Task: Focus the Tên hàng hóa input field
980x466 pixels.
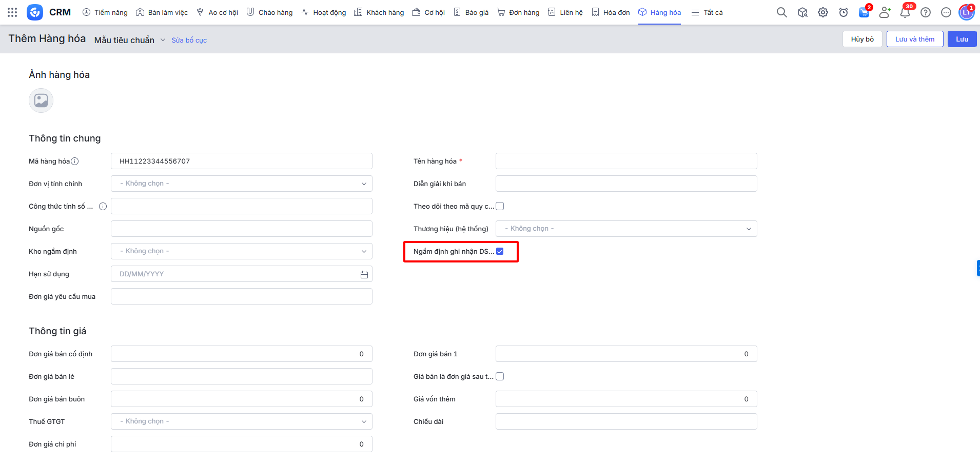Action: click(x=626, y=161)
